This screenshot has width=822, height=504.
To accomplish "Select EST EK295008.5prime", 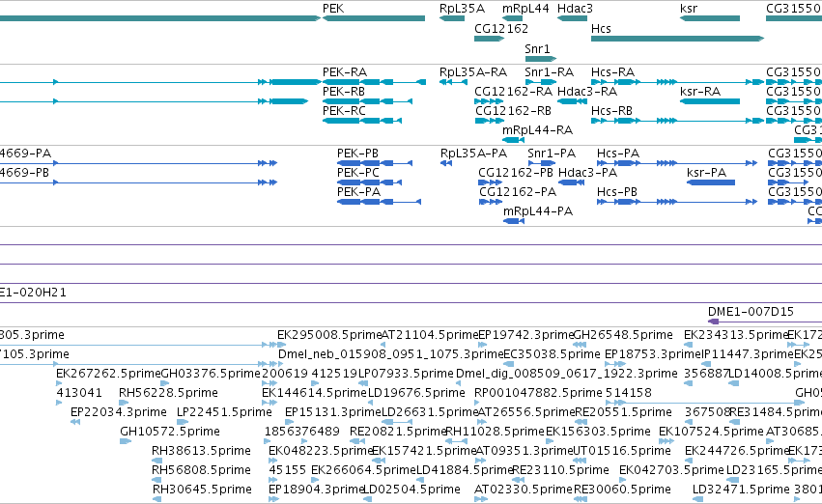I will click(x=280, y=345).
